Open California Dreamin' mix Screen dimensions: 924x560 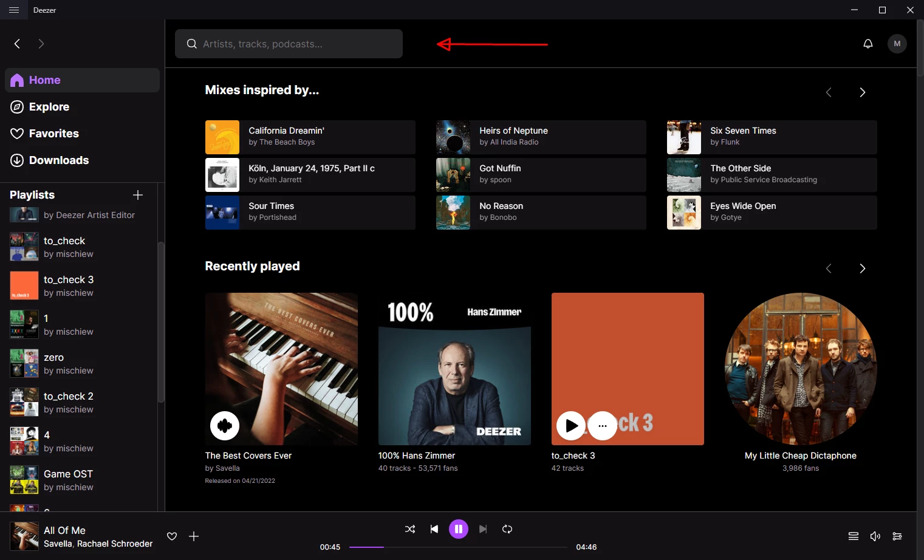310,137
